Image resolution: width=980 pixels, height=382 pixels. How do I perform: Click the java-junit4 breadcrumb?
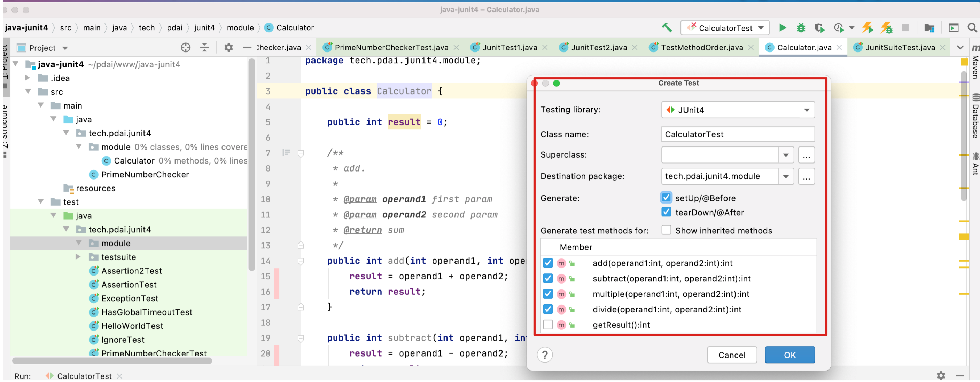click(x=26, y=28)
